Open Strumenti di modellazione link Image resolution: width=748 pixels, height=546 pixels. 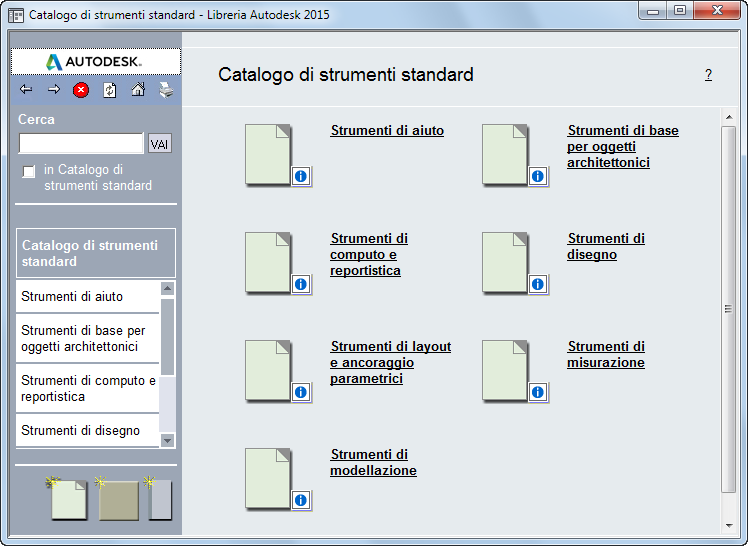[373, 463]
